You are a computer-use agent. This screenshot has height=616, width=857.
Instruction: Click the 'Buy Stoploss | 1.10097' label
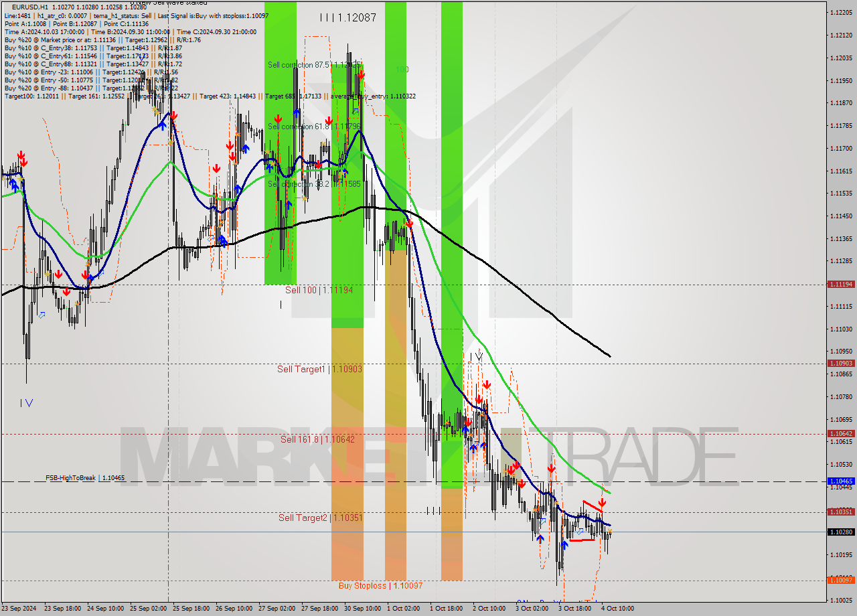click(x=380, y=585)
